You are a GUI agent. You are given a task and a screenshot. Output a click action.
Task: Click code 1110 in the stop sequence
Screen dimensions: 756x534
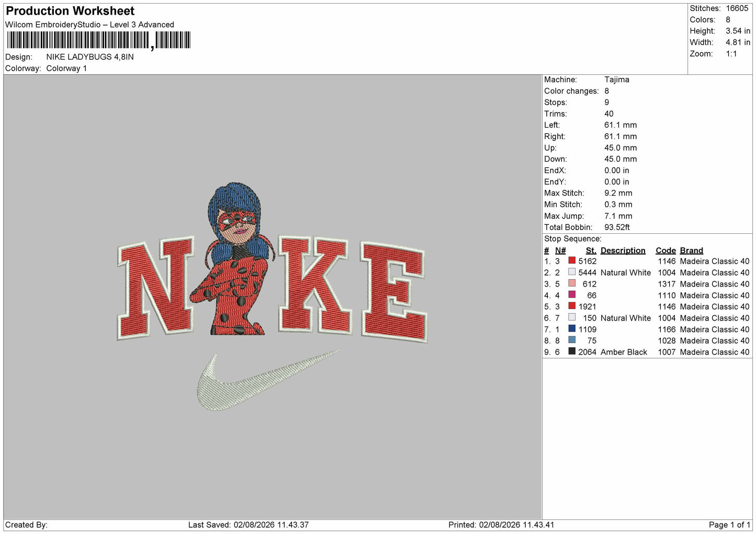pos(667,295)
